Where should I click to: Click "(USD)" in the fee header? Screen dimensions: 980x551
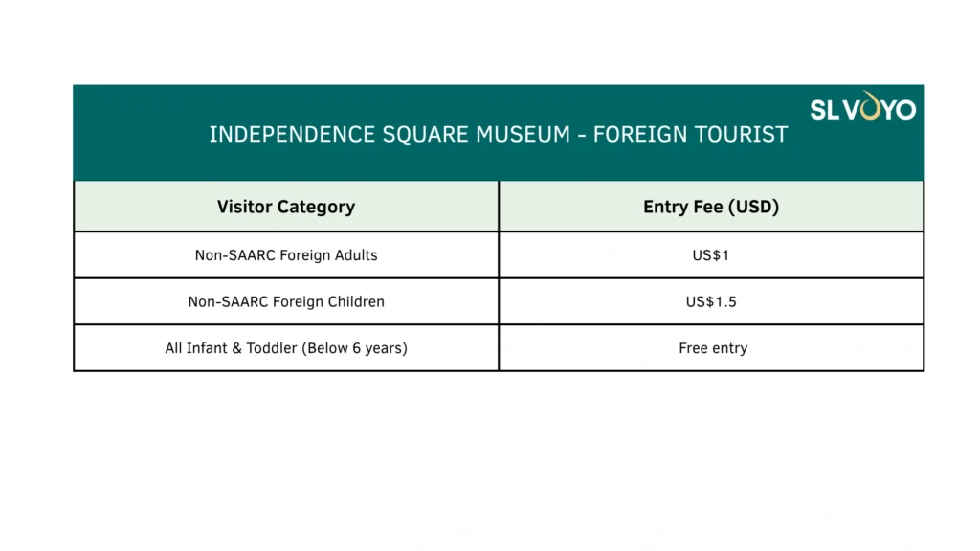(x=753, y=207)
